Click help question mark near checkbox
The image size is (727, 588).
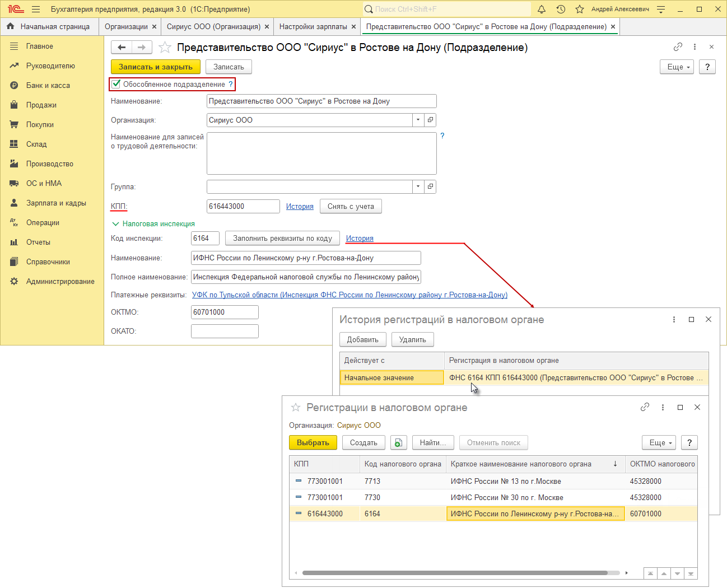pyautogui.click(x=230, y=84)
